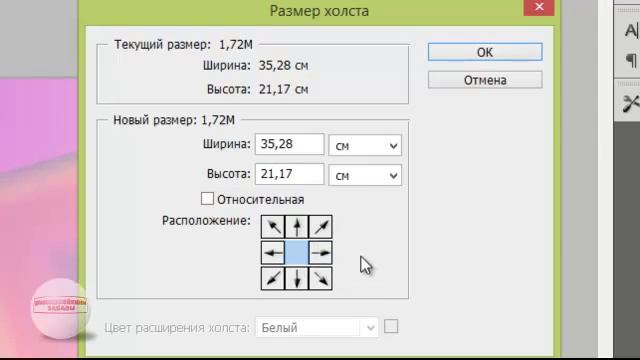Screen dimensions: 640x360
Task: Anchor canvas to the bottom-right corner
Action: tap(321, 278)
